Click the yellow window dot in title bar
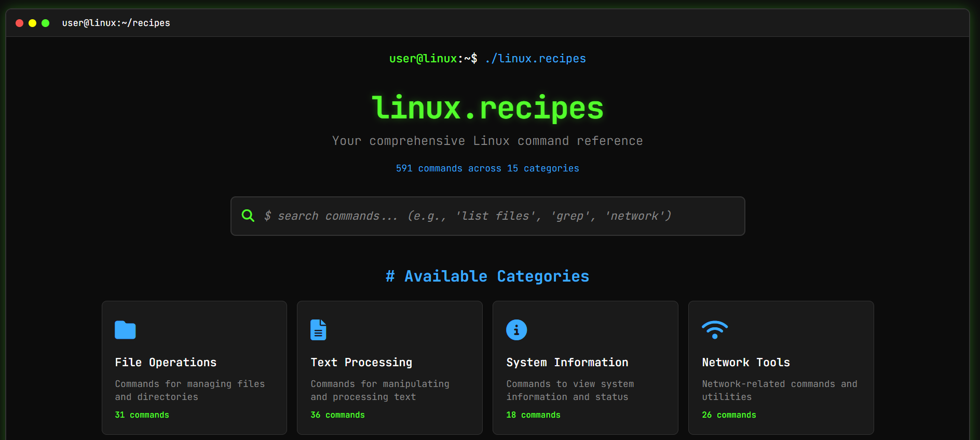 click(x=32, y=23)
